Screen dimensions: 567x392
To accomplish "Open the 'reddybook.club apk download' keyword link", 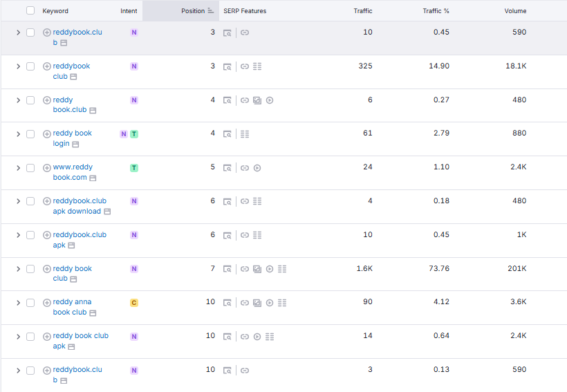I will click(80, 206).
